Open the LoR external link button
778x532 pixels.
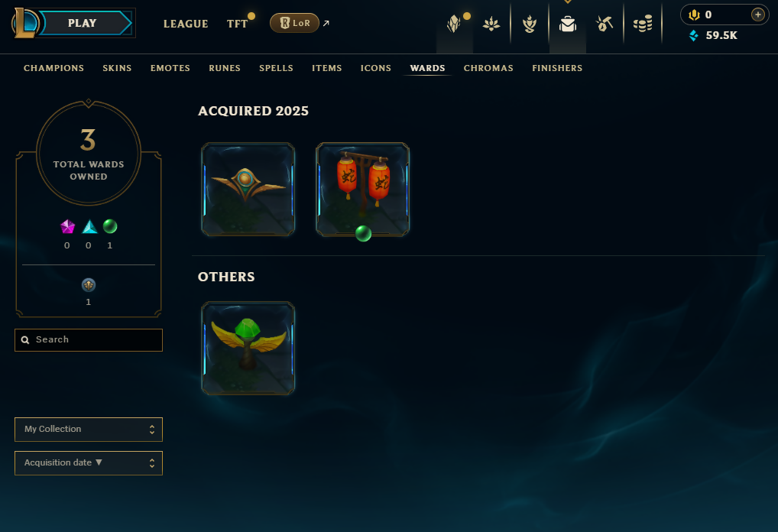pos(294,23)
